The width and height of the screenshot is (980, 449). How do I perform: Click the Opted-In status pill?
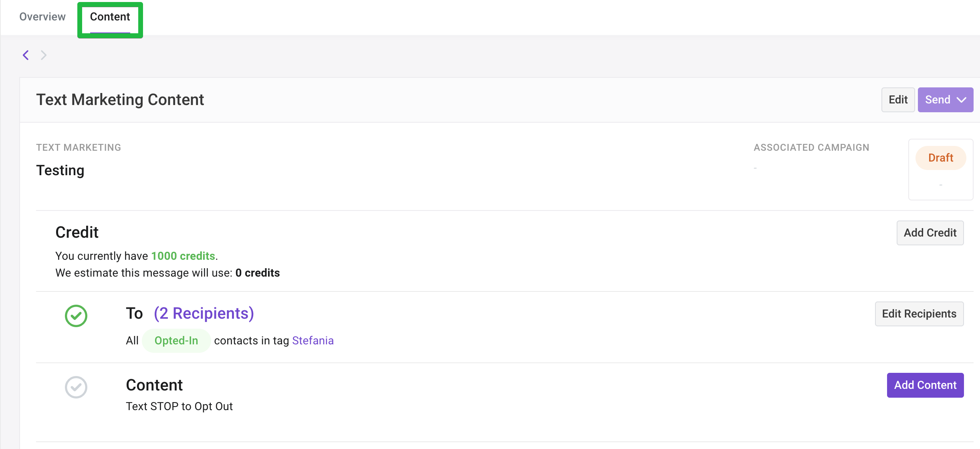coord(176,341)
